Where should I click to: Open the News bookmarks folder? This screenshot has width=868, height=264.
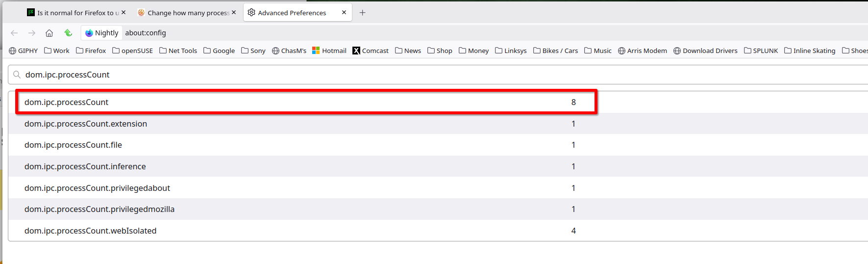point(408,51)
